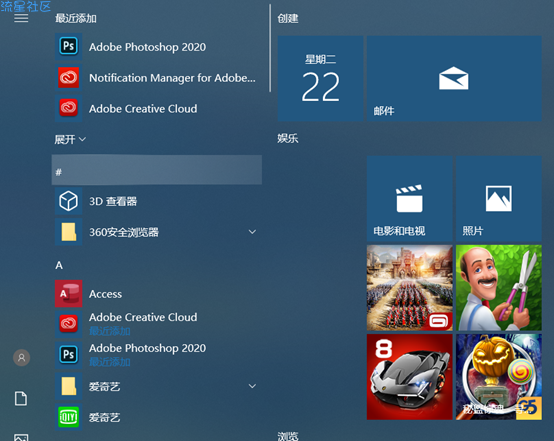Open the 邮件 mail tile
554x441 pixels.
pyautogui.click(x=454, y=78)
